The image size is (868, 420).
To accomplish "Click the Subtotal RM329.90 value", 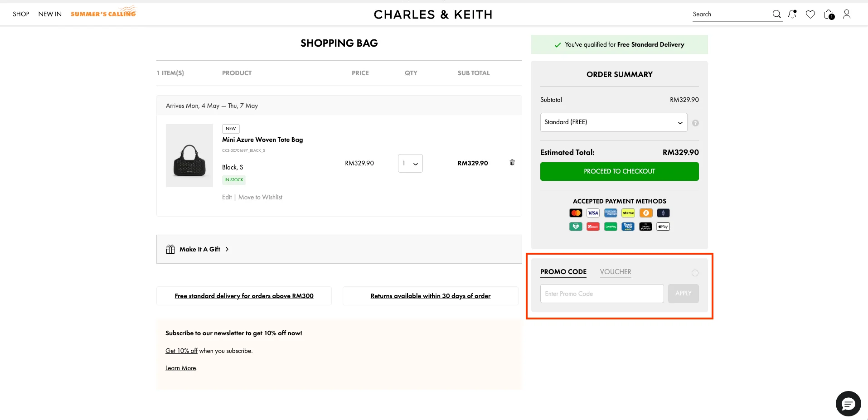I will click(x=684, y=100).
